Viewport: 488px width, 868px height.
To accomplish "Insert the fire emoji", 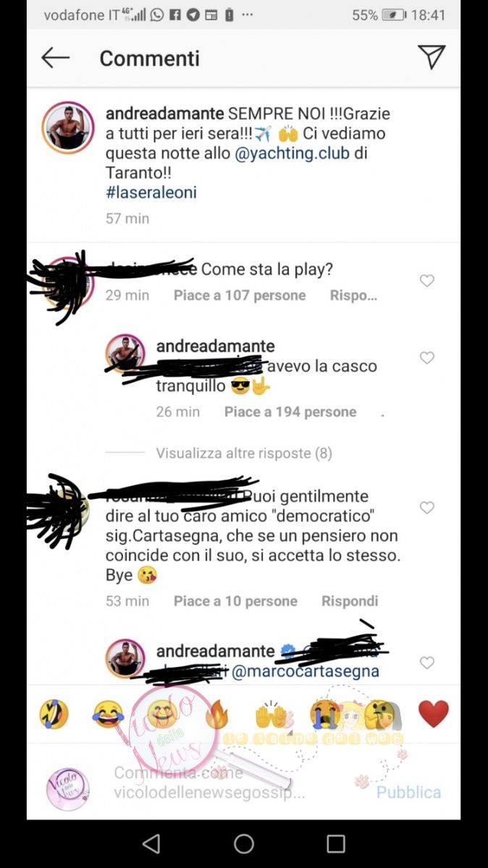I will point(216,714).
